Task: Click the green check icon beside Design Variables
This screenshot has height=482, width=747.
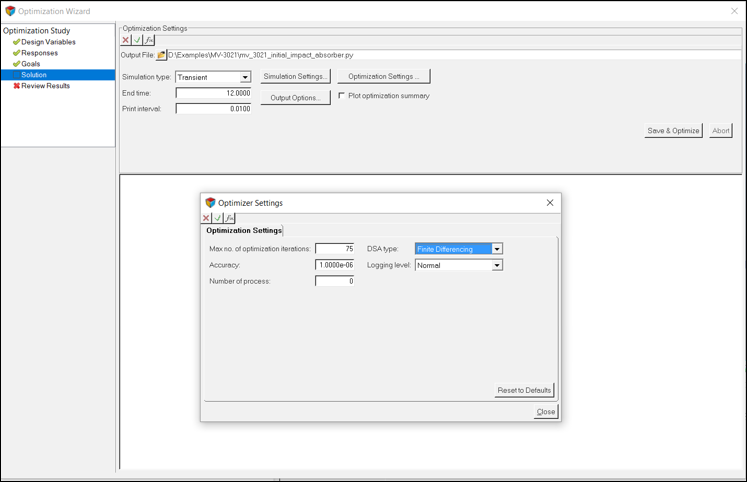Action: tap(16, 42)
